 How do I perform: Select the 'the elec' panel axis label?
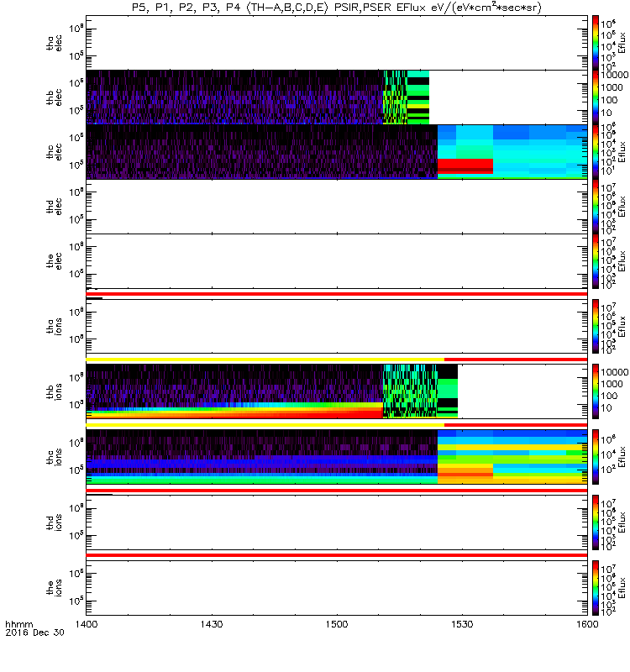[x=55, y=261]
